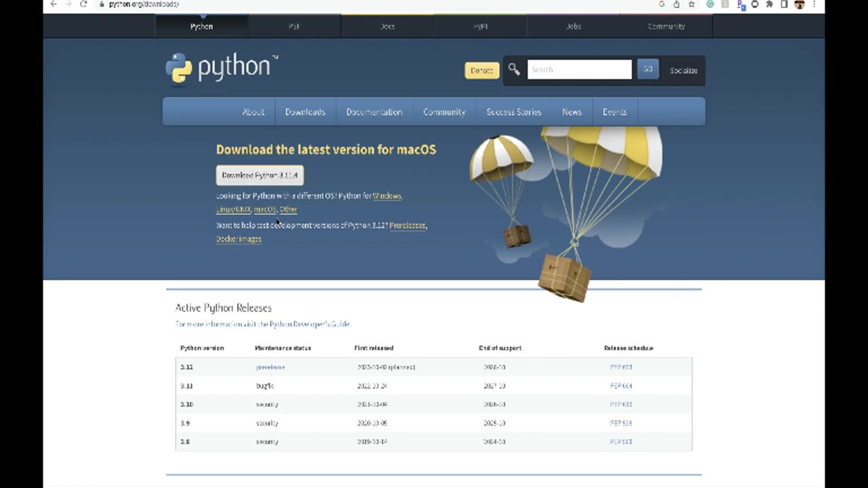Switch to the PSF top tab

click(x=294, y=26)
